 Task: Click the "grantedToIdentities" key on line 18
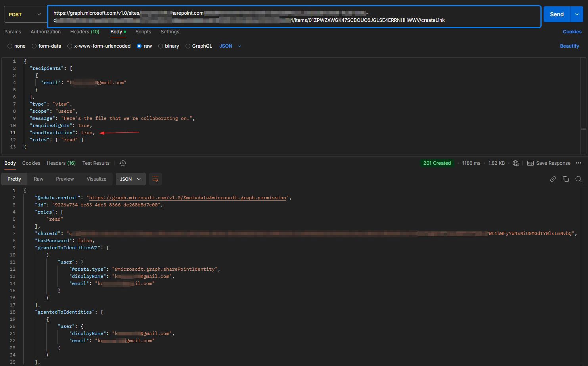[x=65, y=312]
